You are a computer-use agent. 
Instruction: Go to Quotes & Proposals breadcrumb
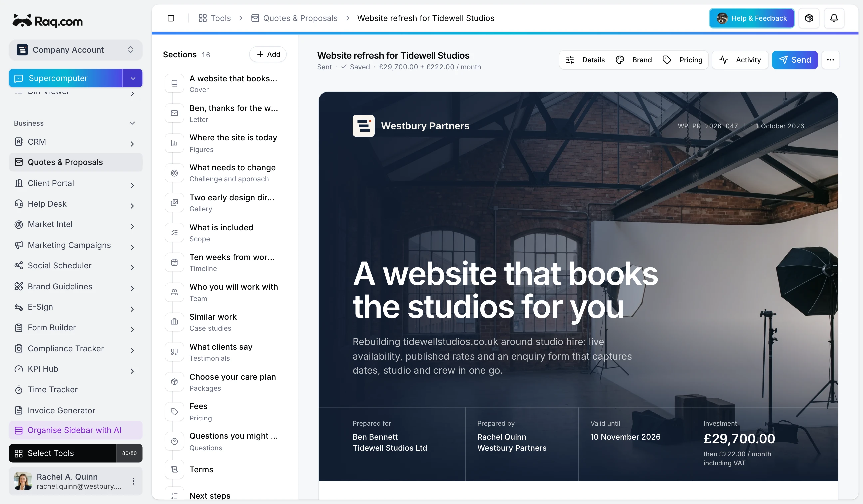[294, 18]
